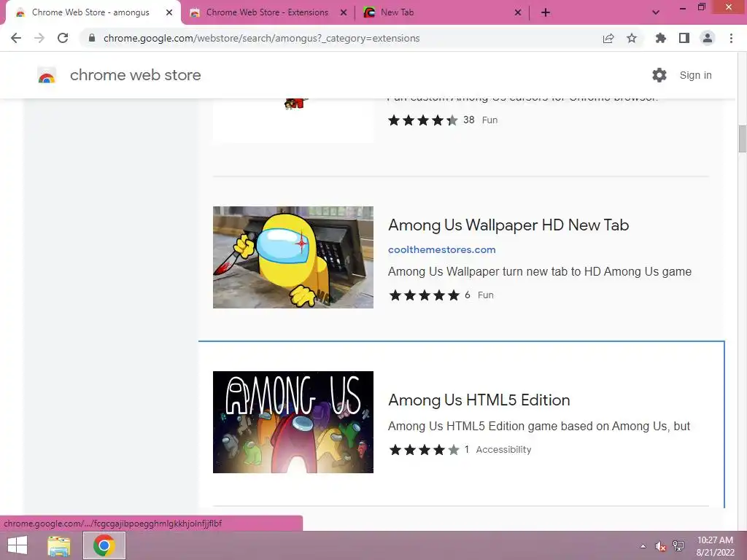The image size is (747, 560).
Task: Open Chrome Web Store settings gear
Action: (659, 75)
